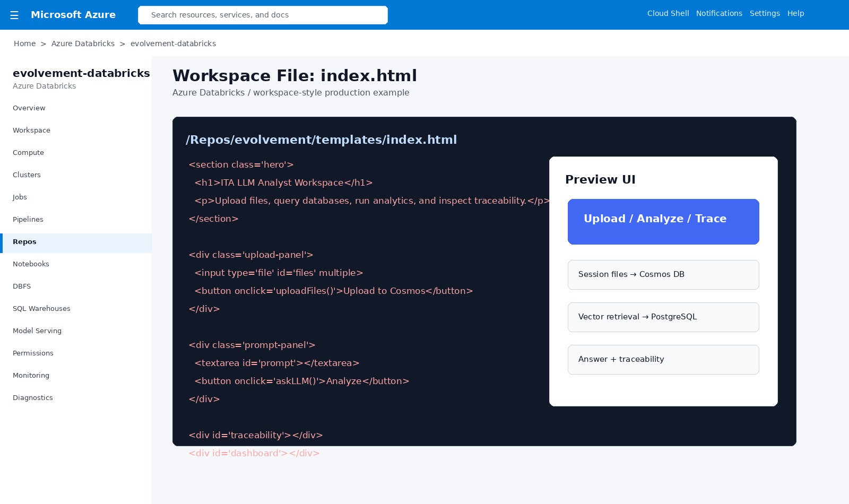Click the paragraph Upload files, query databases line
Image resolution: width=849 pixels, height=504 pixels.
[372, 201]
